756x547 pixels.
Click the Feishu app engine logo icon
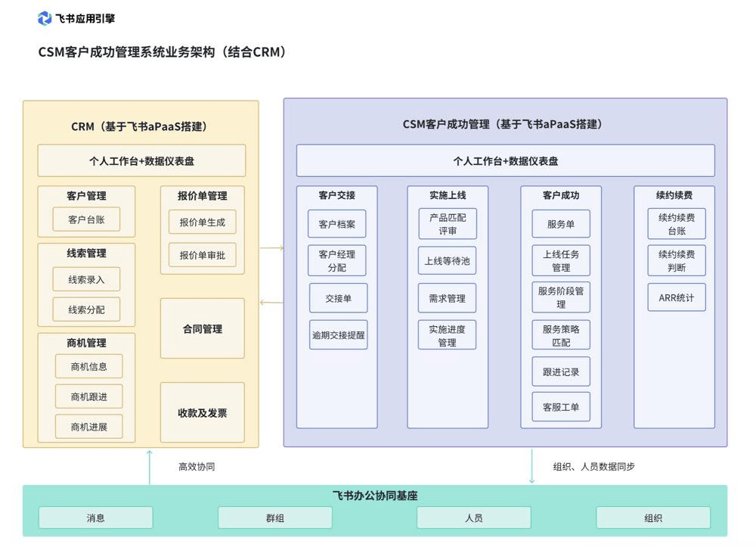(45, 18)
